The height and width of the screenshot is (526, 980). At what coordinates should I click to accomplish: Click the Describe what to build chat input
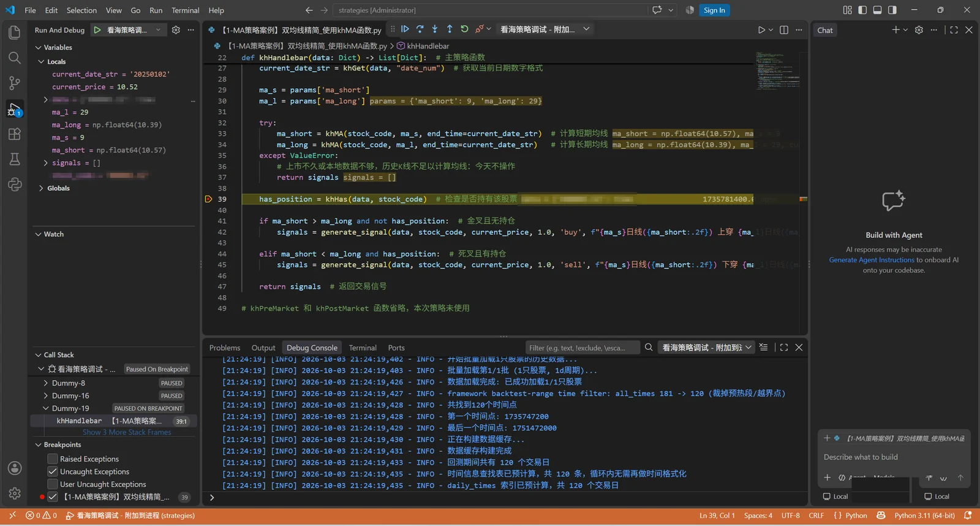click(x=894, y=457)
